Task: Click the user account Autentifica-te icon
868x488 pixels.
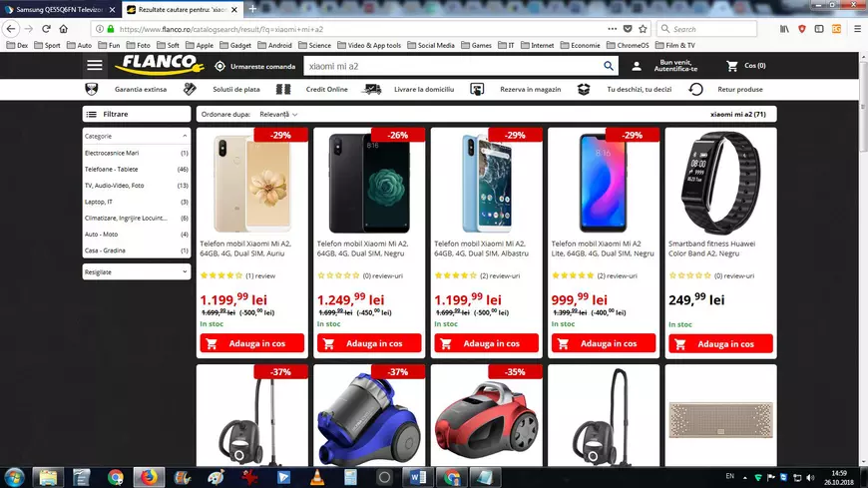Action: pyautogui.click(x=637, y=66)
